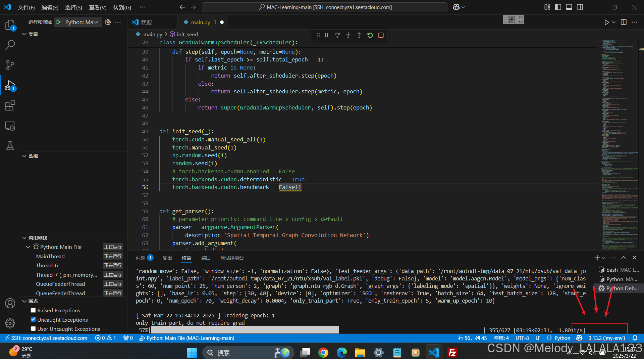Image resolution: width=644 pixels, height=359 pixels.
Task: Switch to the 输出 panel tab
Action: [x=167, y=258]
